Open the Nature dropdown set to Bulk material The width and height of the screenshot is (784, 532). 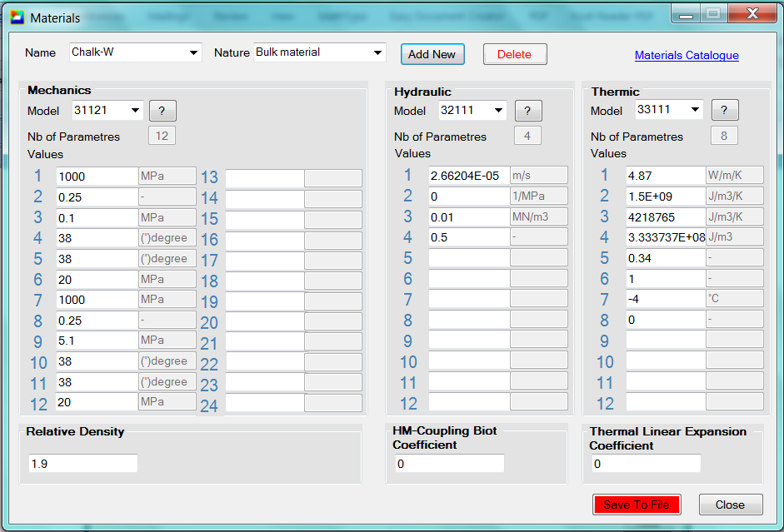(378, 52)
